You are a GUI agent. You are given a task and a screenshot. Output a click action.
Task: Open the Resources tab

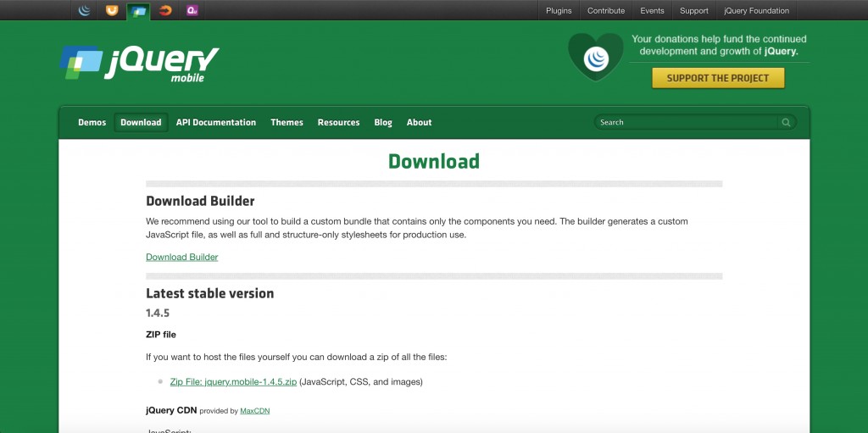tap(339, 122)
